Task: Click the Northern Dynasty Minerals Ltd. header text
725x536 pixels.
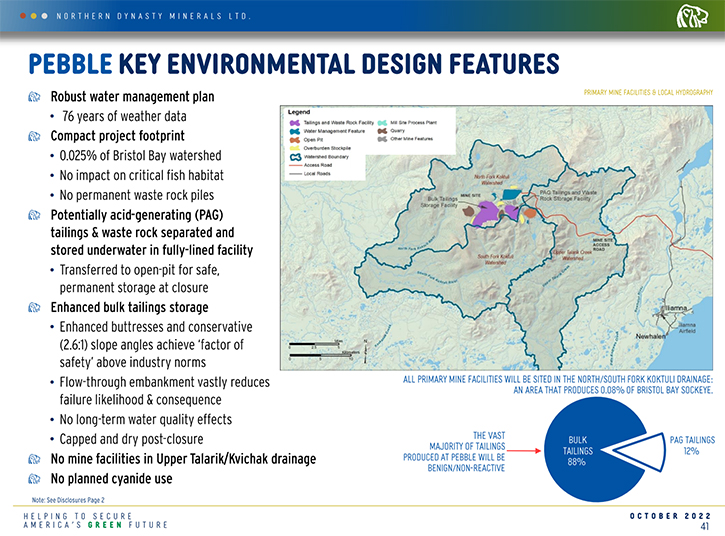Action: 154,16
